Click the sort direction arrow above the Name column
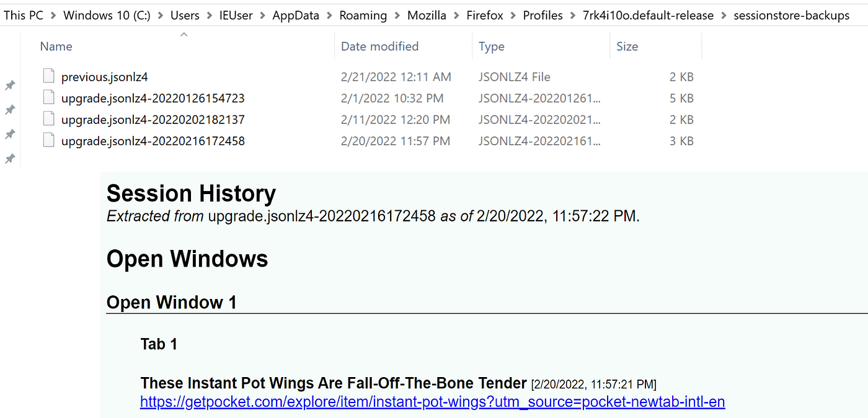Viewport: 868px width, 418px height. click(x=184, y=34)
